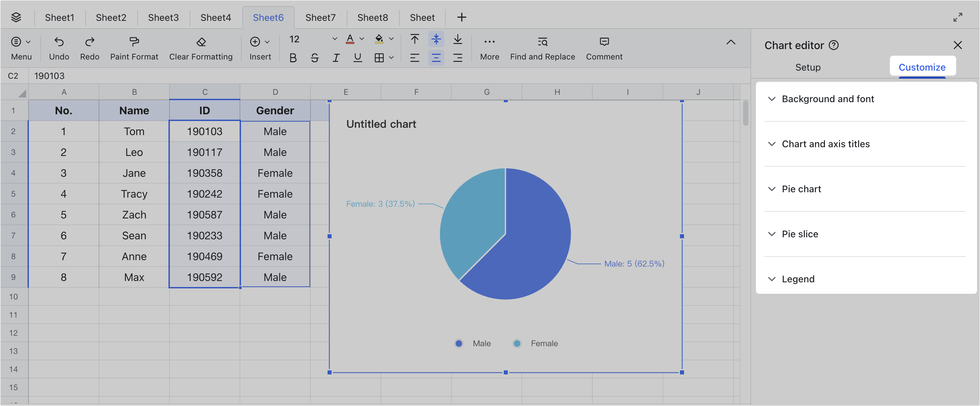This screenshot has width=980, height=406.
Task: Click the More toolbar icon
Action: (x=489, y=47)
